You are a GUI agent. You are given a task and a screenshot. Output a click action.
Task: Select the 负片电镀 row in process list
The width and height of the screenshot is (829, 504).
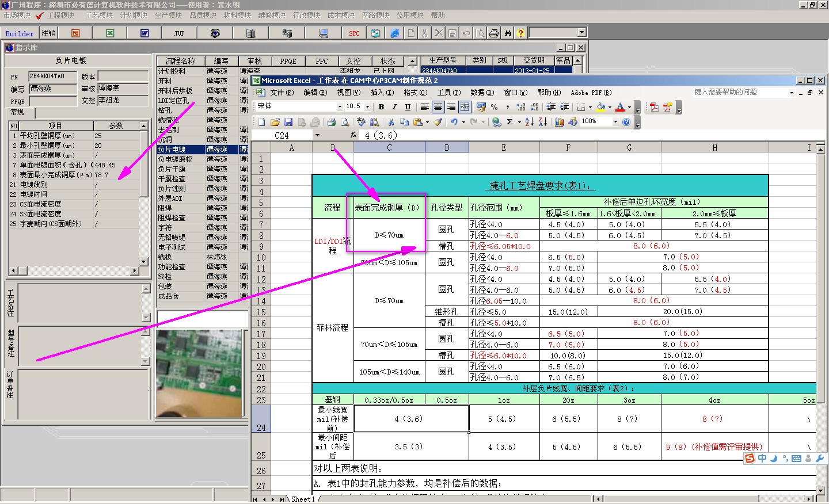pos(202,150)
